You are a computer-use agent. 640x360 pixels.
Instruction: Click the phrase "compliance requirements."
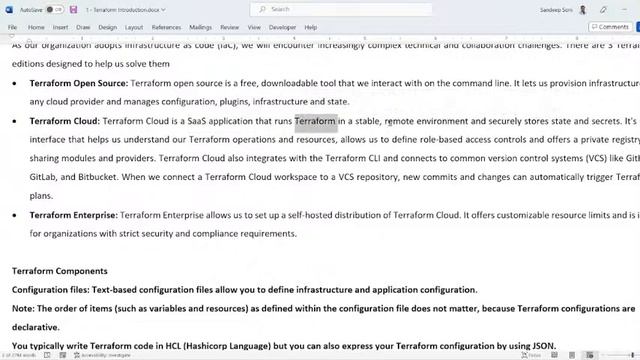tap(244, 234)
